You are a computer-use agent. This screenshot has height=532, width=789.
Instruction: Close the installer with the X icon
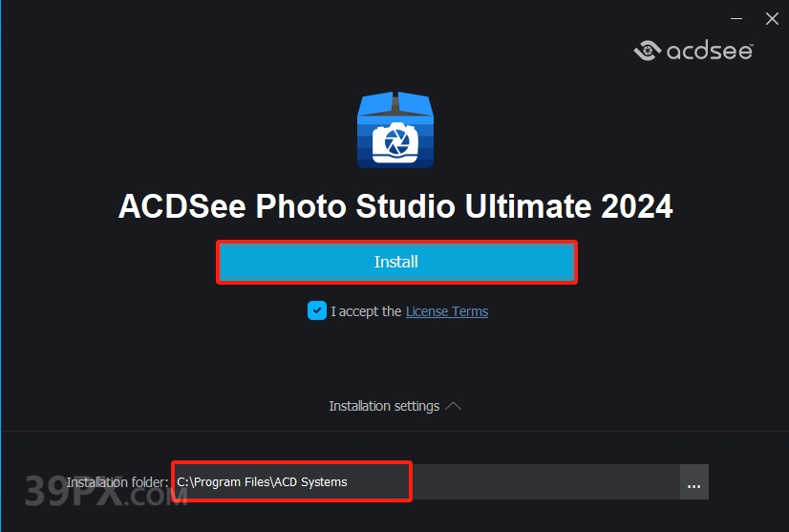(772, 18)
